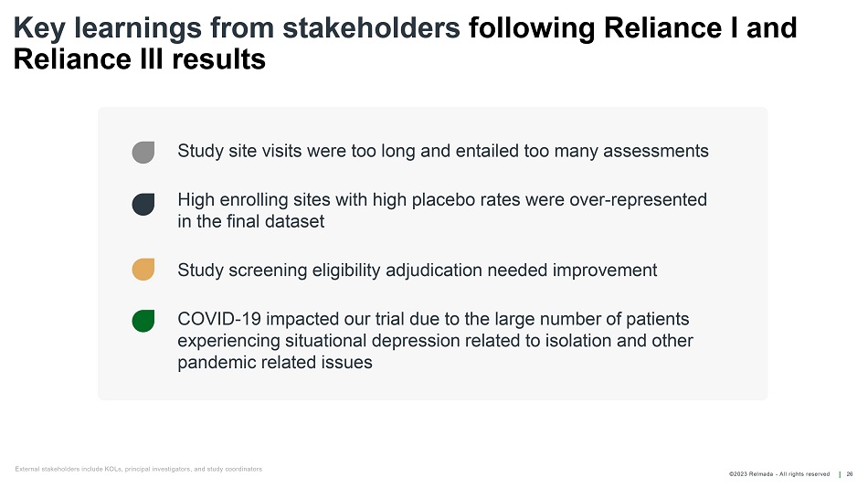The height and width of the screenshot is (488, 868).
Task: Select the heading text "Key learnings from stakeholders"
Action: 237,29
